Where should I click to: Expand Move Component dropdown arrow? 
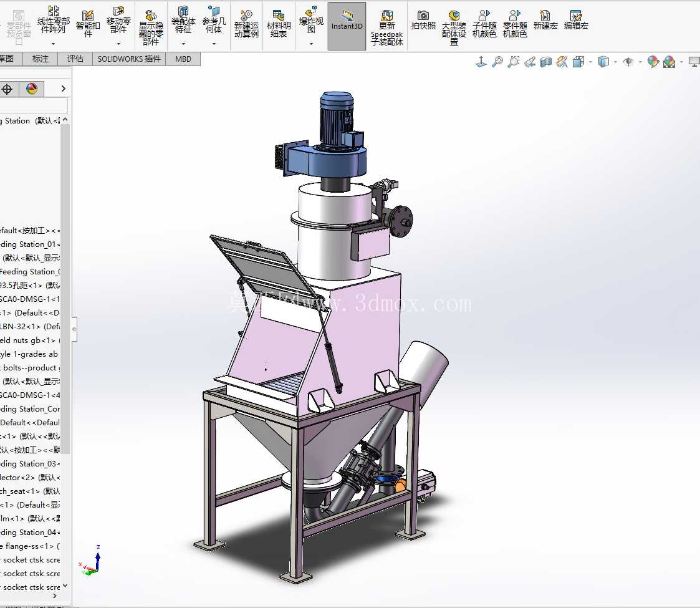[118, 44]
